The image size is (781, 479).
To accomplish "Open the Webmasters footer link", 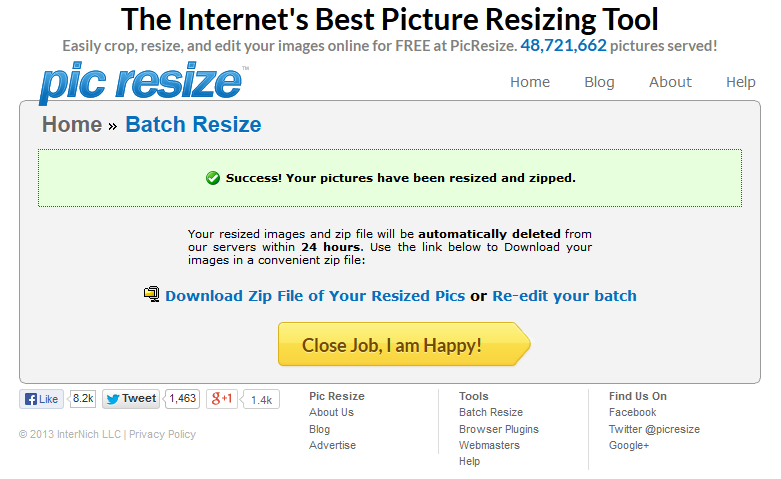I will pyautogui.click(x=489, y=445).
